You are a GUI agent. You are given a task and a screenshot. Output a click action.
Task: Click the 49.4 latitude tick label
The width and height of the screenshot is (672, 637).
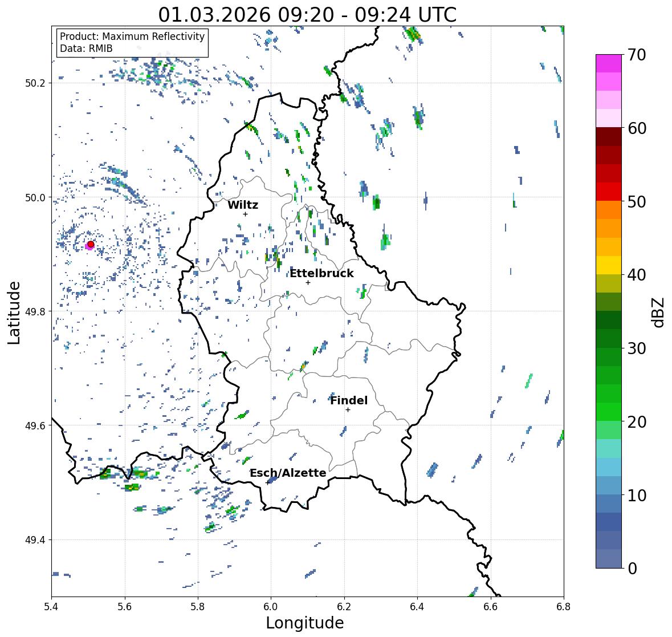click(x=36, y=540)
